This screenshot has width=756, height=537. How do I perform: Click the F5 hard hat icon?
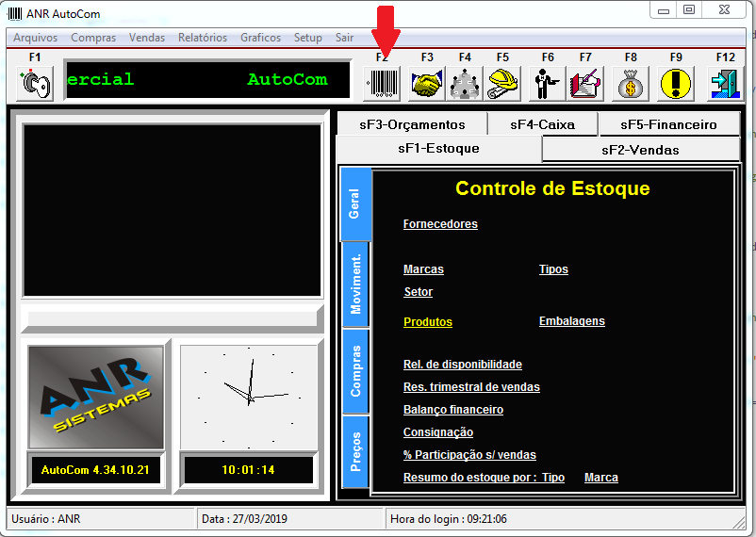pos(502,84)
